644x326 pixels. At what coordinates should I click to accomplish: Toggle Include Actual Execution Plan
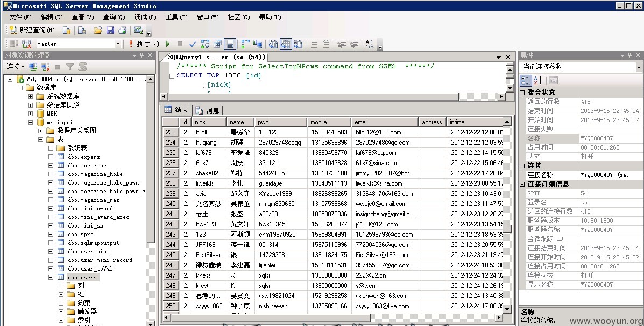coord(246,44)
